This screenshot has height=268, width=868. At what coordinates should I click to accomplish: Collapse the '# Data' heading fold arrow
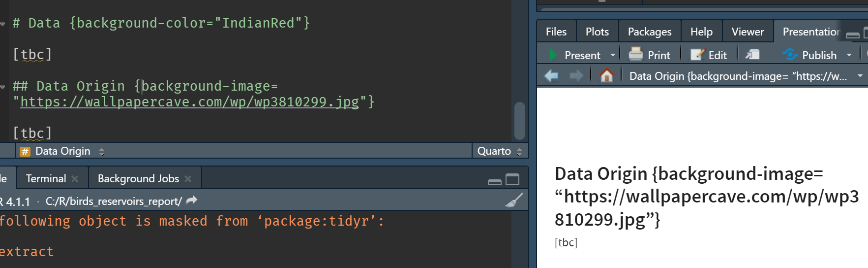tap(3, 24)
